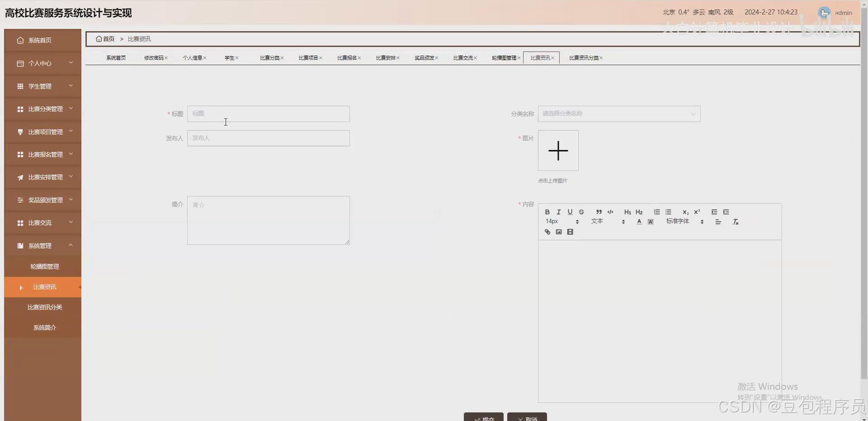Open the 文本 paragraph style dropdown

pos(608,221)
